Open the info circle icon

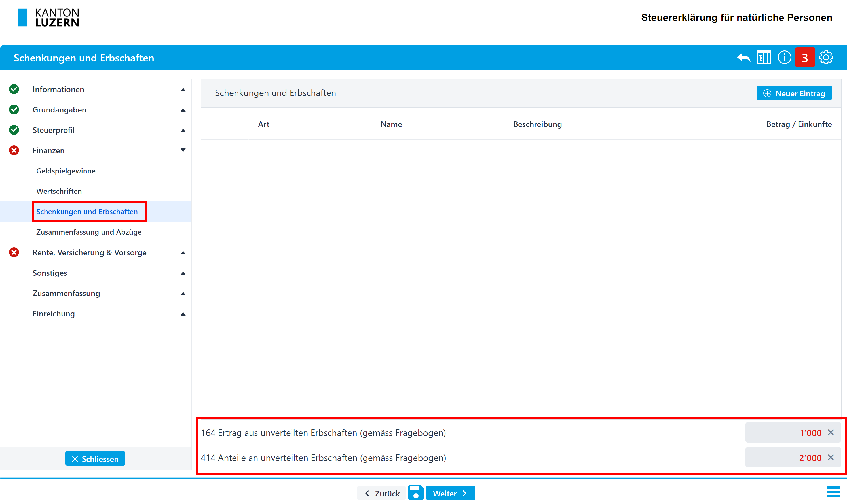coord(784,58)
